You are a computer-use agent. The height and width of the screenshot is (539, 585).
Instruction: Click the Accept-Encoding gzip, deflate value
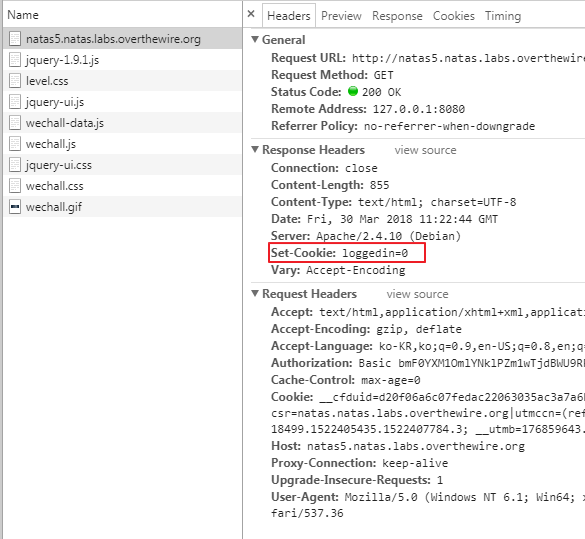point(419,329)
